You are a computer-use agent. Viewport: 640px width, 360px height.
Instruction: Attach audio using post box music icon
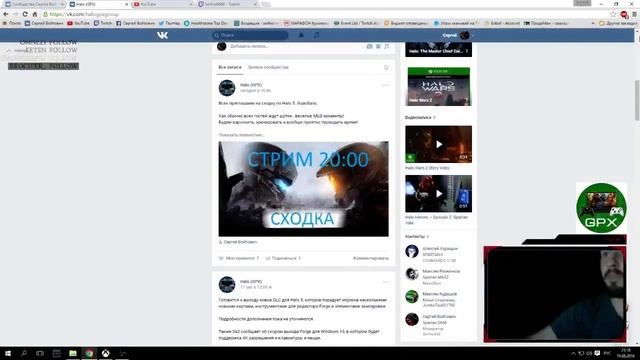pos(387,47)
